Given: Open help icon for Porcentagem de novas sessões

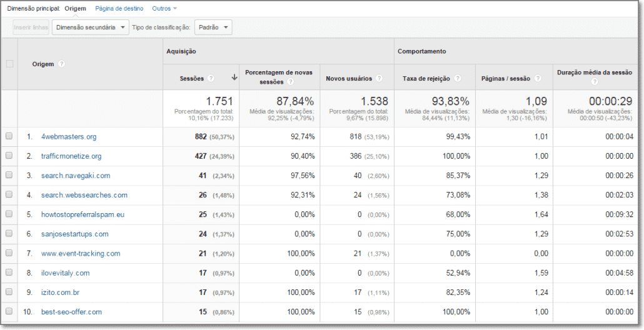Looking at the screenshot, I should pyautogui.click(x=290, y=82).
